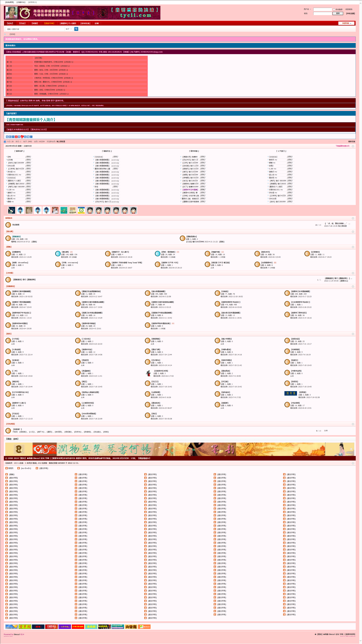Click the home icon in breadcrumb
Image resolution: width=362 pixels, height=644 pixels.
click(5, 34)
